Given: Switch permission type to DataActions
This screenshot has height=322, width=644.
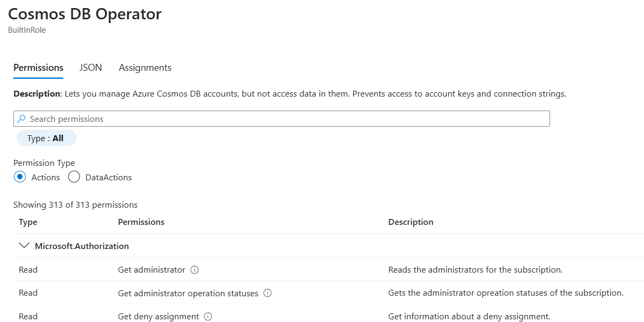Looking at the screenshot, I should pyautogui.click(x=74, y=177).
